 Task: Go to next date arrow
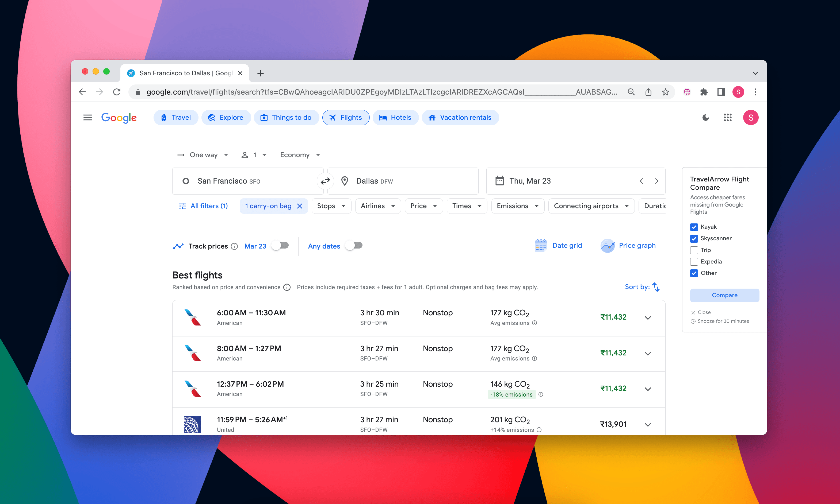(656, 181)
